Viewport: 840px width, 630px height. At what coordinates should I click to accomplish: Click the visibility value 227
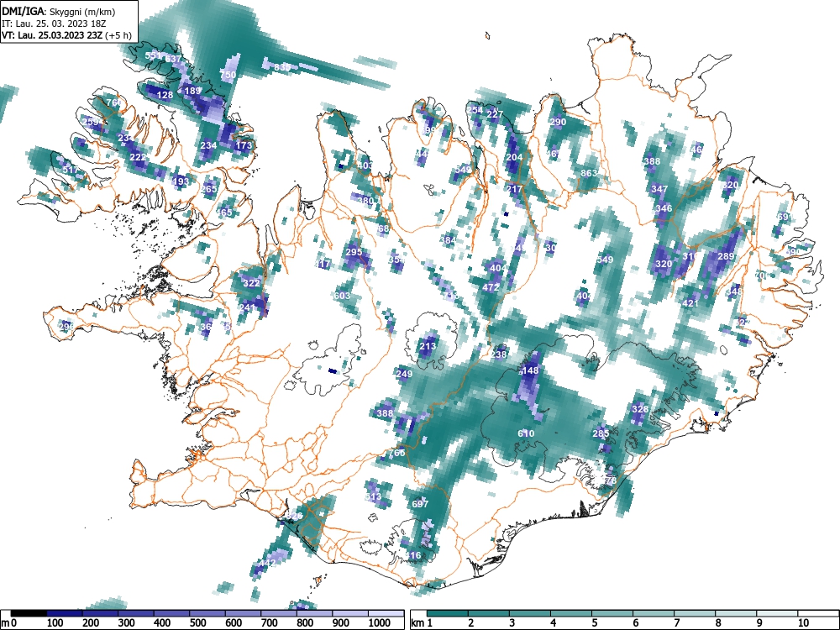[495, 114]
